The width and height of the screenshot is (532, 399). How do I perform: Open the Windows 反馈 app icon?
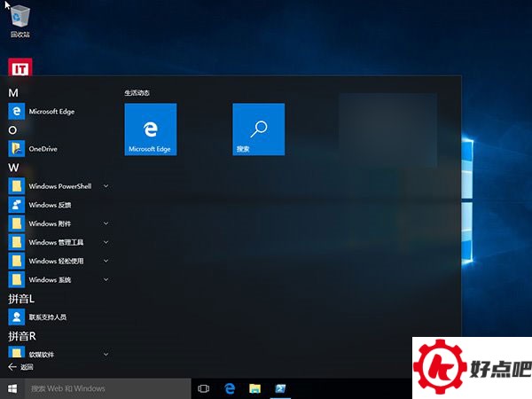(x=17, y=205)
